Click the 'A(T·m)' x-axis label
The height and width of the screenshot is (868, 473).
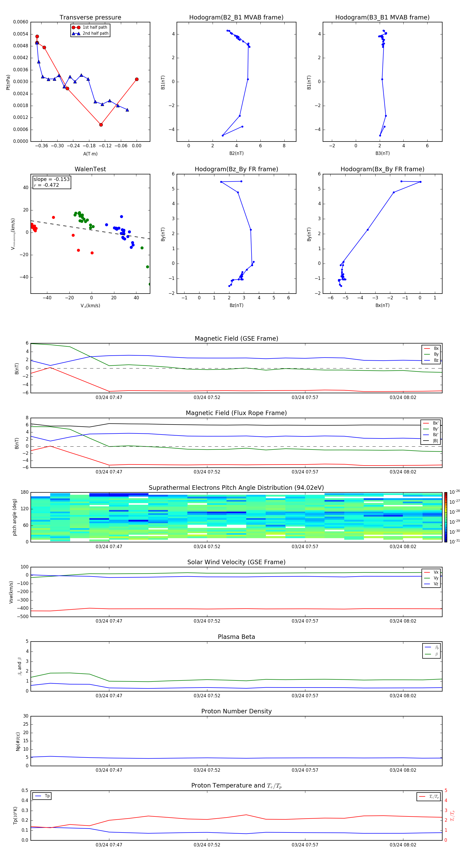click(90, 154)
